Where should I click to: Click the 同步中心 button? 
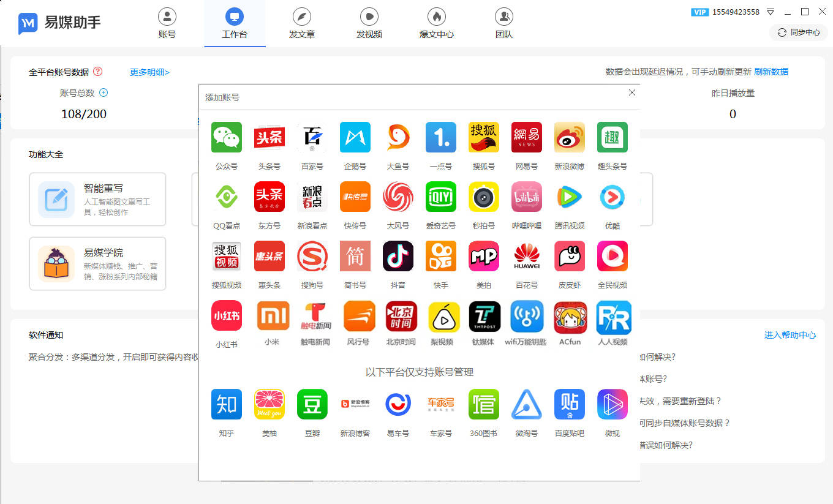(798, 32)
